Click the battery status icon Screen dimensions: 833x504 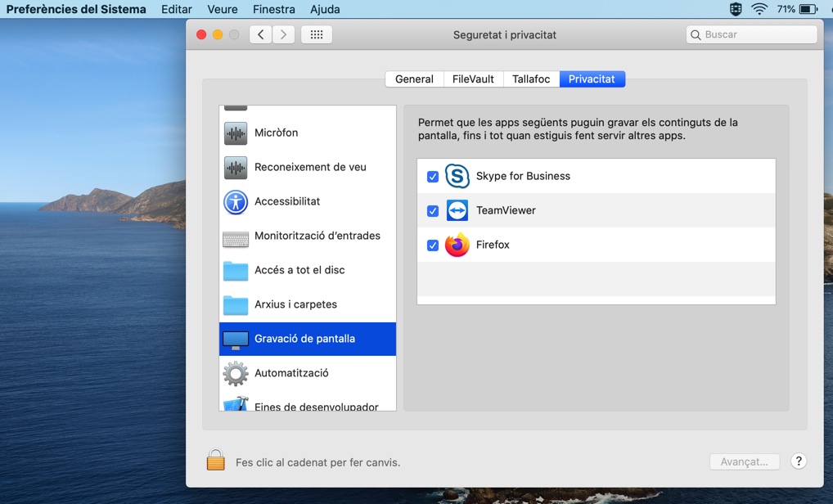tap(808, 9)
